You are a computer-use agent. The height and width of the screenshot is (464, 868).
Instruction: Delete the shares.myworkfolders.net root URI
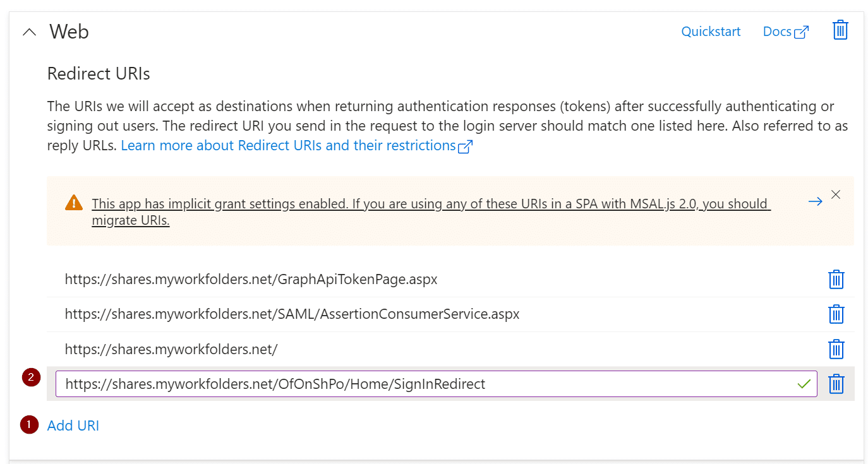(x=836, y=349)
